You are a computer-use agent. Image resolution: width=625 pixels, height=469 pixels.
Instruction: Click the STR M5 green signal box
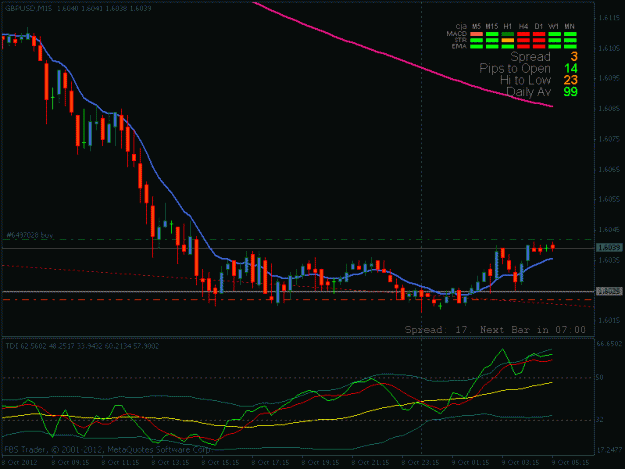point(476,40)
